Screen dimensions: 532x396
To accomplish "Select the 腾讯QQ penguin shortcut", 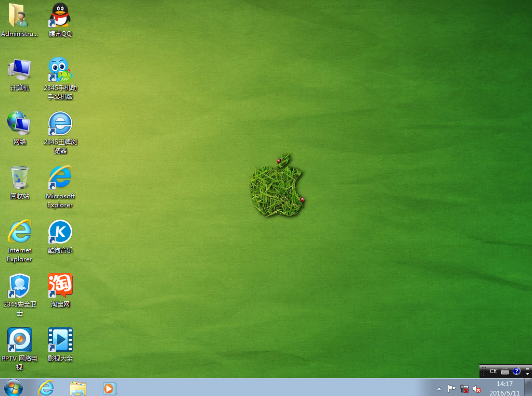I will [x=60, y=19].
